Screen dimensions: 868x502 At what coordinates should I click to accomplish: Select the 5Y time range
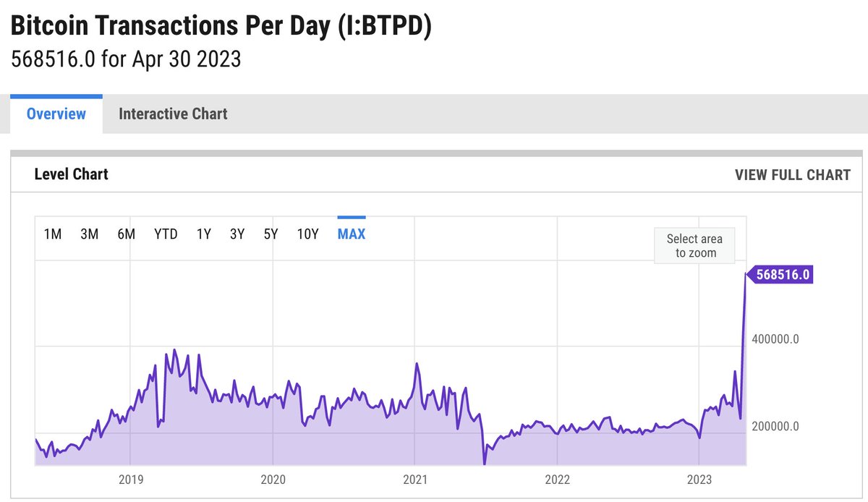pos(272,234)
